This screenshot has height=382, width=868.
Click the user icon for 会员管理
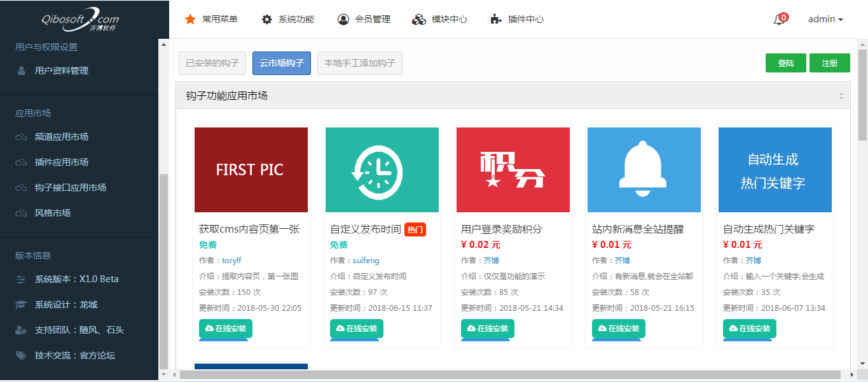point(343,19)
